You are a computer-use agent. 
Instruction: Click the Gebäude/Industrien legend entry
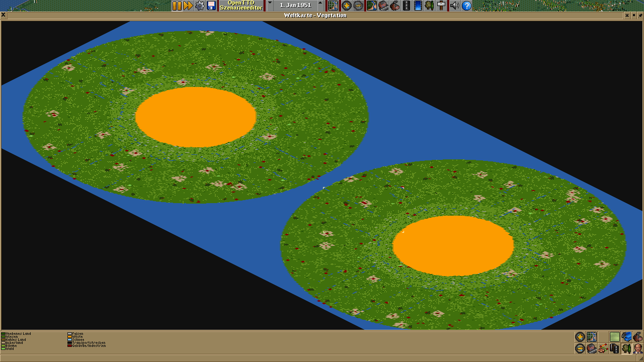tap(87, 346)
